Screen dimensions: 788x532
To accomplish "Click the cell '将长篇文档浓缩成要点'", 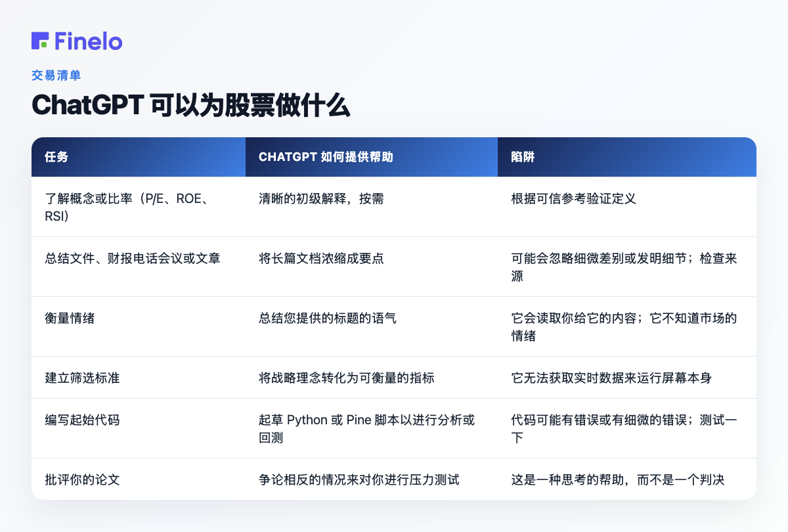I will pyautogui.click(x=372, y=267).
